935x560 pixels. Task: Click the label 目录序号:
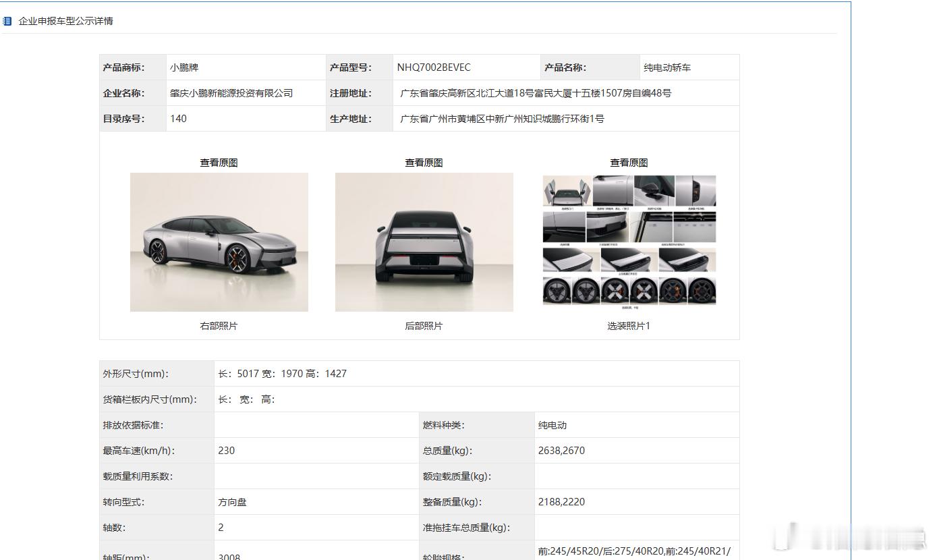pyautogui.click(x=124, y=119)
